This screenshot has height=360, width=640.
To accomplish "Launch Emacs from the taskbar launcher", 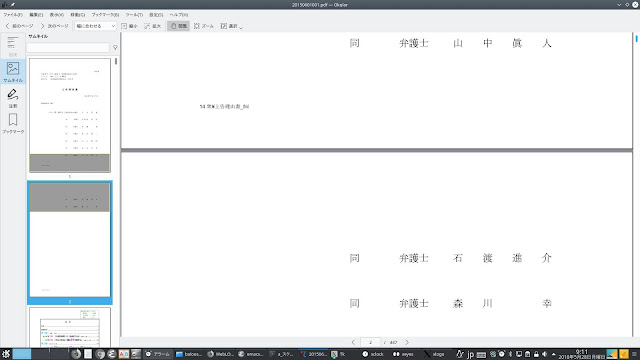I will [112, 354].
